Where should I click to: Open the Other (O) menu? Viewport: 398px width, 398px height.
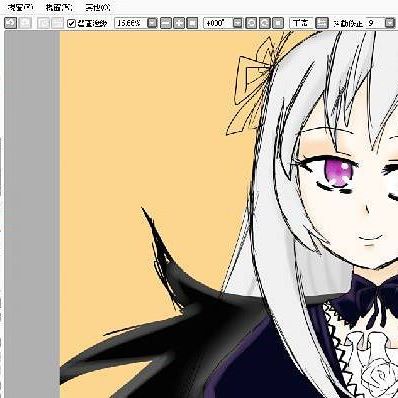tap(98, 7)
